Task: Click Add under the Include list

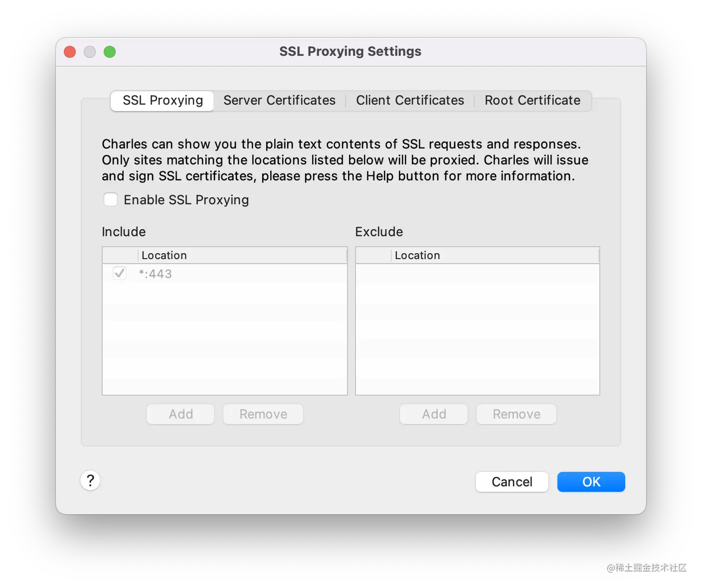Action: [x=180, y=414]
